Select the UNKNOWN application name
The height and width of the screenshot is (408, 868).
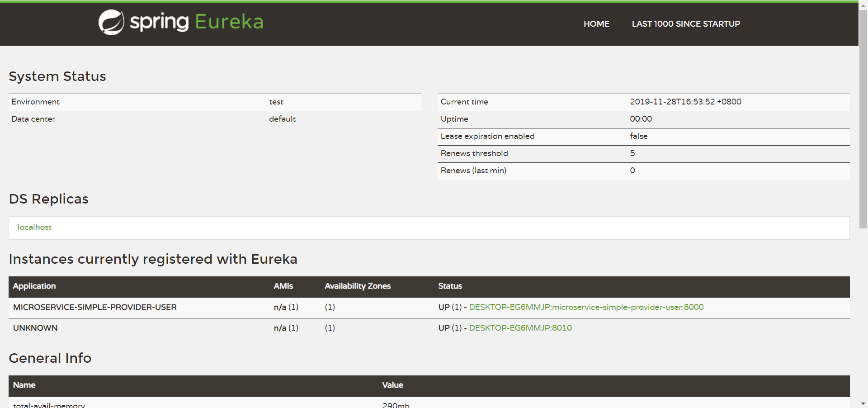(x=35, y=328)
